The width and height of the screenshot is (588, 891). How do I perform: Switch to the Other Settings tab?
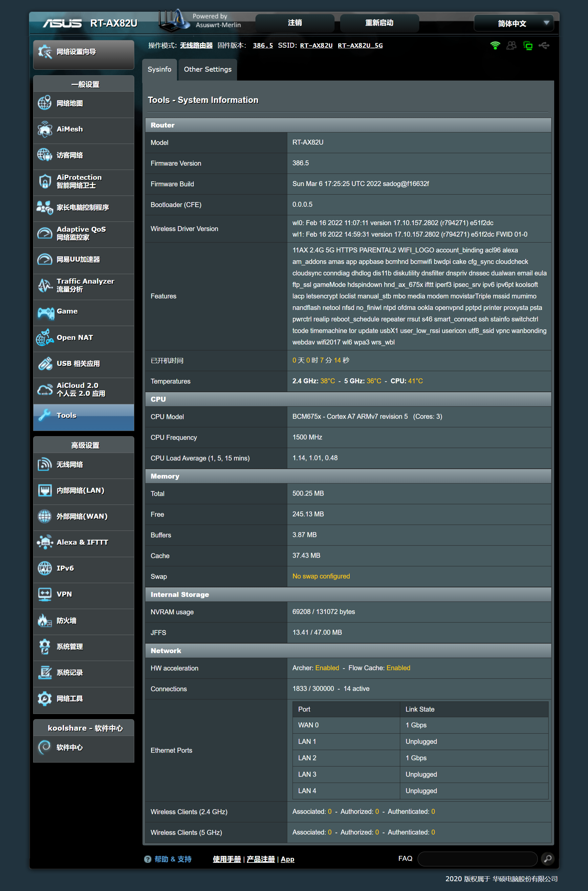[x=207, y=69]
